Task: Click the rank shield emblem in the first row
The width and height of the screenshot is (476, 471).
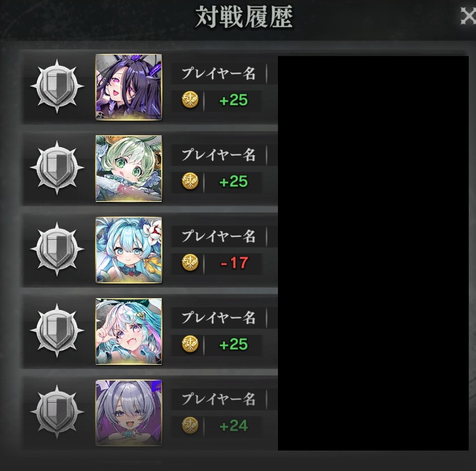Action: point(57,86)
